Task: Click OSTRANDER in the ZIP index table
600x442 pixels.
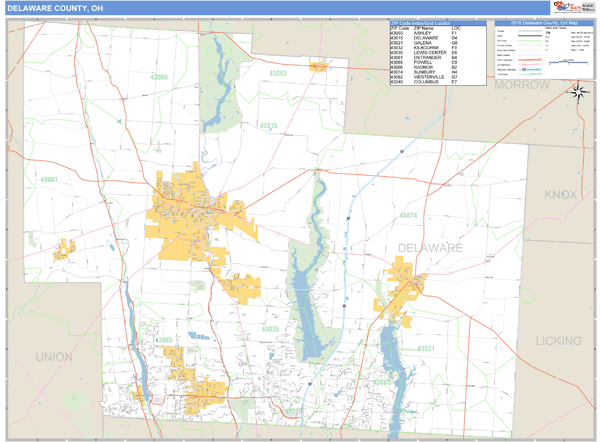Action: coord(427,58)
